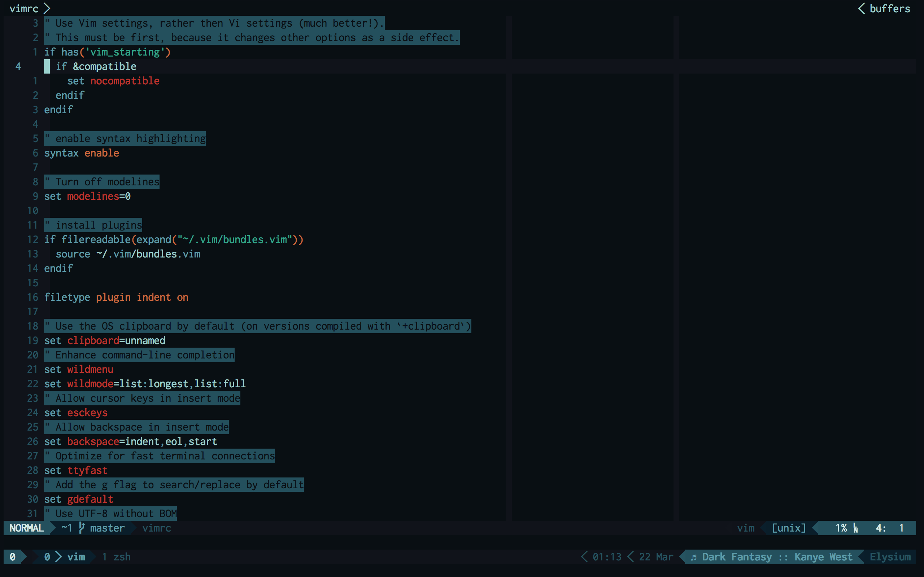Switch to the 1 zsh tmux window

[x=117, y=557]
